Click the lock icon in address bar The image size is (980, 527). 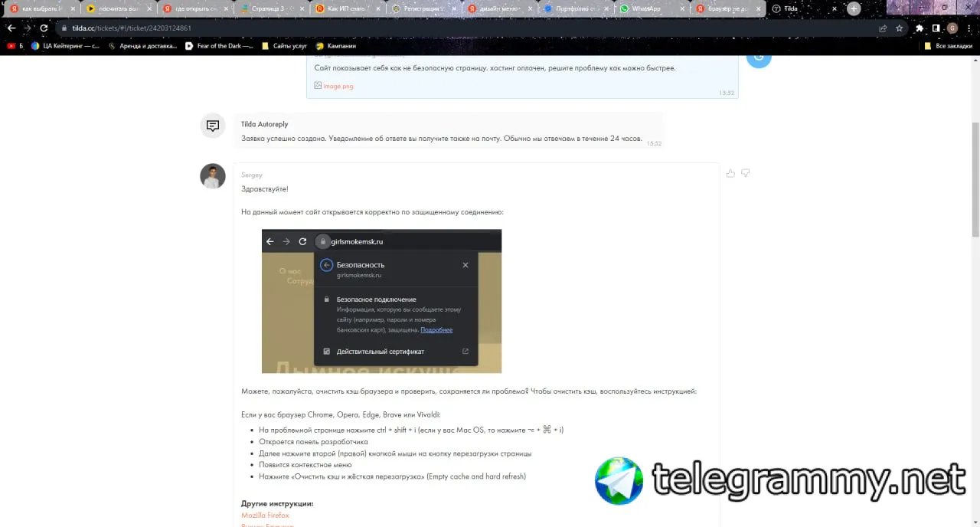tap(64, 28)
